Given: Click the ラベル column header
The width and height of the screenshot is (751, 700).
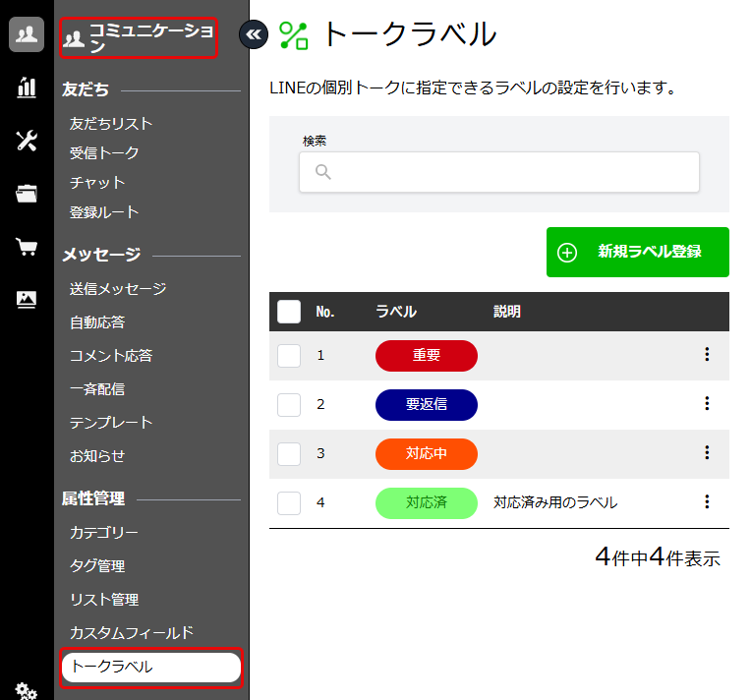Looking at the screenshot, I should click(x=396, y=312).
